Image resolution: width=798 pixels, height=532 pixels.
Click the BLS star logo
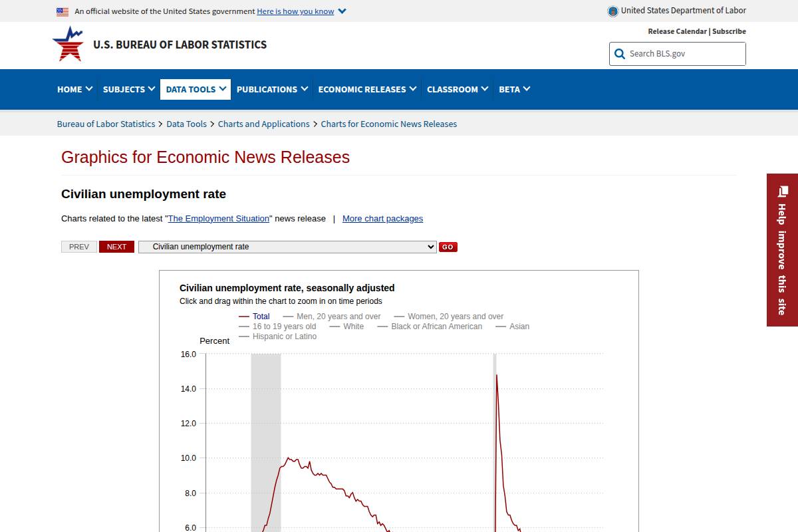click(x=68, y=44)
